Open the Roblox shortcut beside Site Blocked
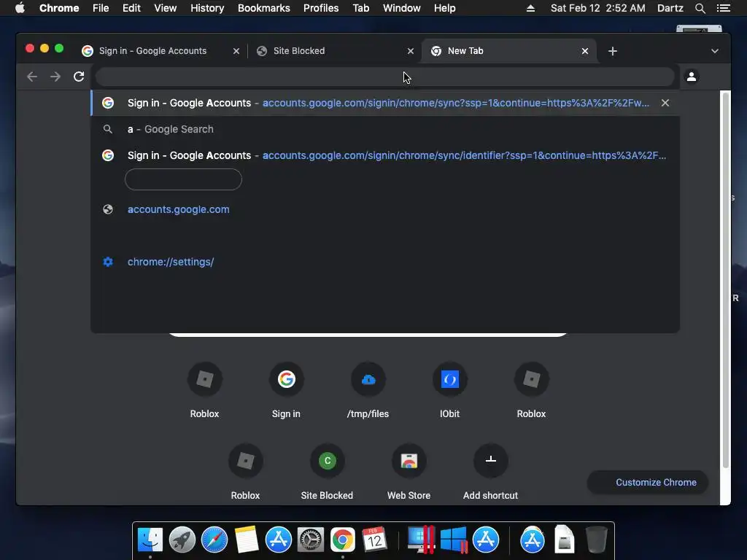This screenshot has width=747, height=560. click(245, 472)
